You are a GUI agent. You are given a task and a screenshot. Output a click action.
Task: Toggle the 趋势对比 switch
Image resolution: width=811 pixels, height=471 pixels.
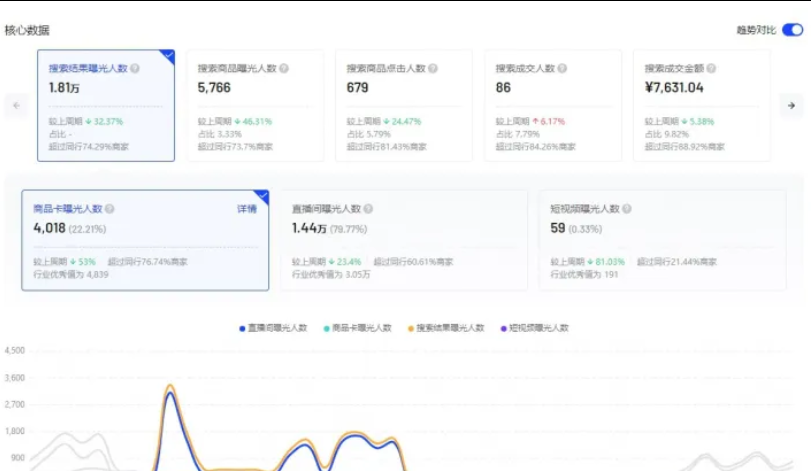click(792, 30)
